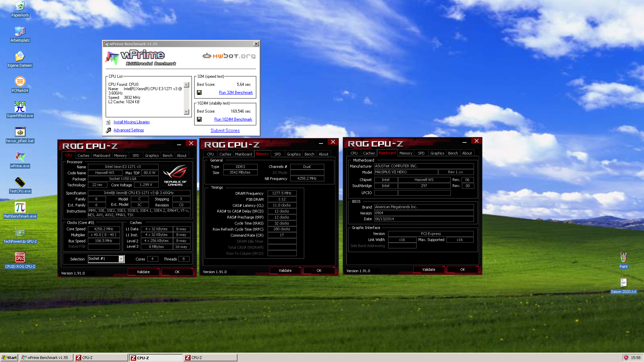Image resolution: width=644 pixels, height=362 pixels.
Task: Open the Paint desktop icon
Action: pyautogui.click(x=624, y=260)
